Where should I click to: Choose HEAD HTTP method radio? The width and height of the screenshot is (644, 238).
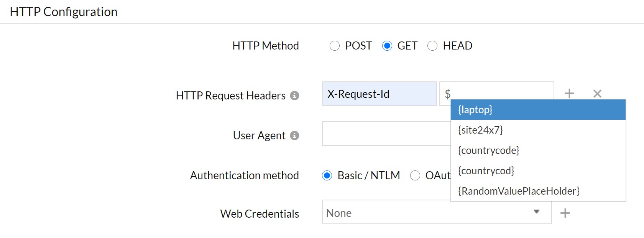[432, 46]
